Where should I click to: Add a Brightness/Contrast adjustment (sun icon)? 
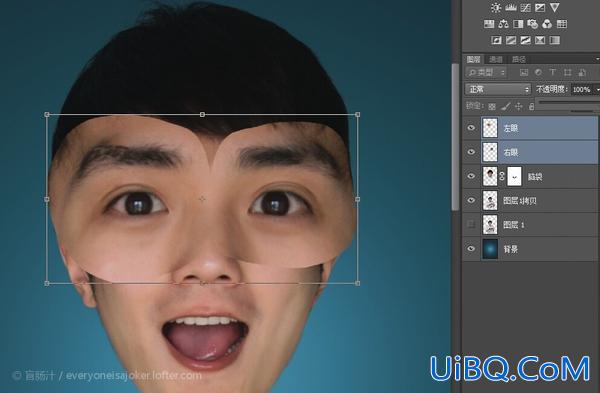click(496, 7)
